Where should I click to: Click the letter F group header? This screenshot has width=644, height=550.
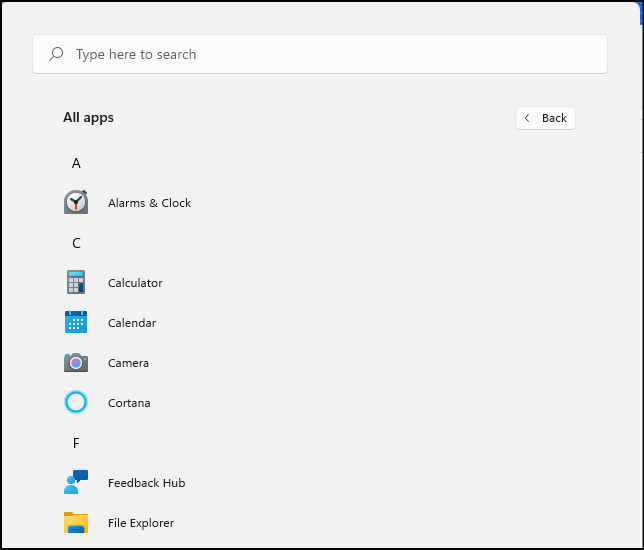click(x=76, y=443)
